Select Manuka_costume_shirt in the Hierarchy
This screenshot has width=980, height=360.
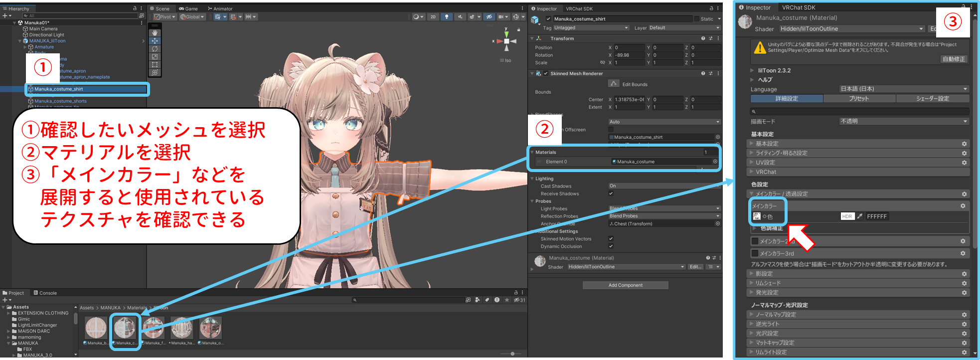[x=59, y=89]
